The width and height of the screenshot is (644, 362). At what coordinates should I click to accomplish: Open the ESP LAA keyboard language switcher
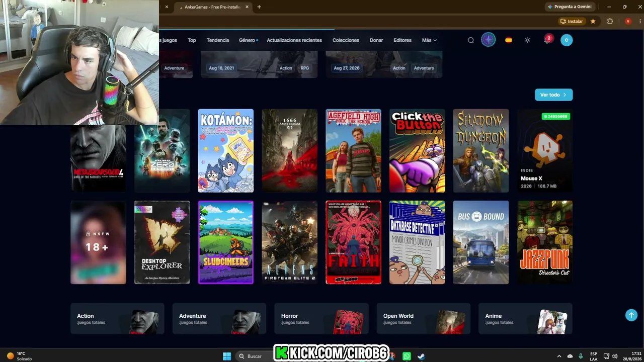(x=594, y=356)
